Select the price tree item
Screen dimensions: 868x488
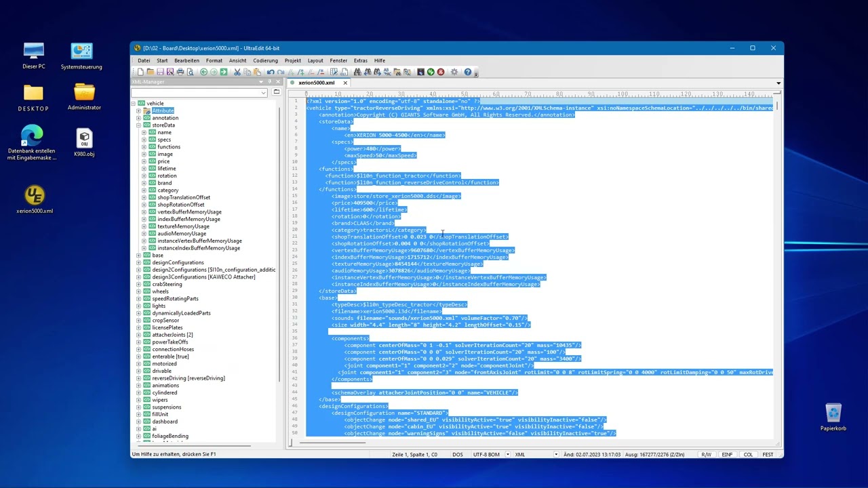163,161
